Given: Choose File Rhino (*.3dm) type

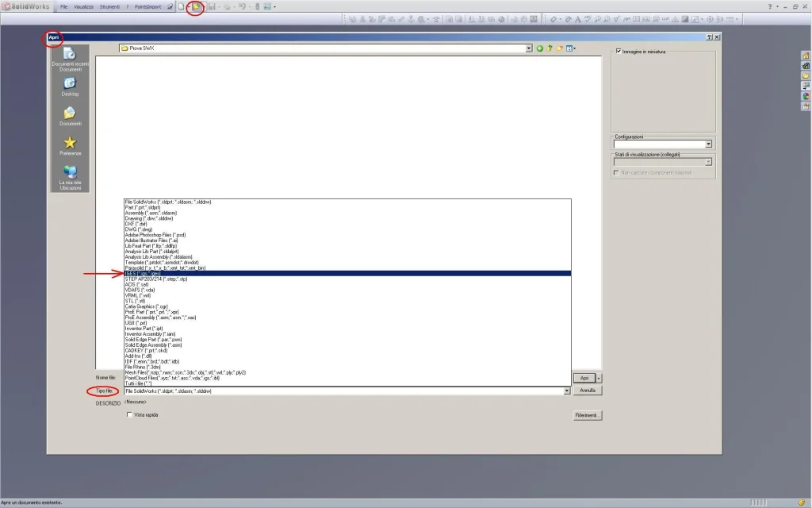Looking at the screenshot, I should point(347,367).
